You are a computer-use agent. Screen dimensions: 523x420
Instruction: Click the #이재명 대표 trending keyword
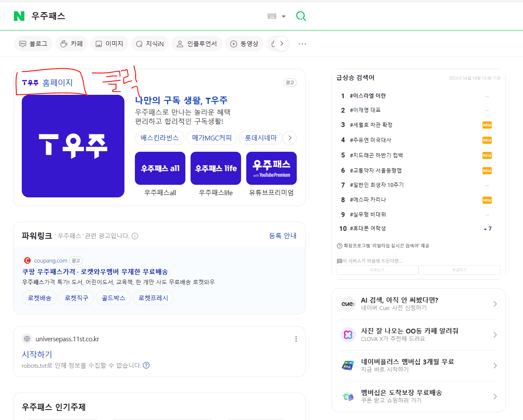point(365,110)
